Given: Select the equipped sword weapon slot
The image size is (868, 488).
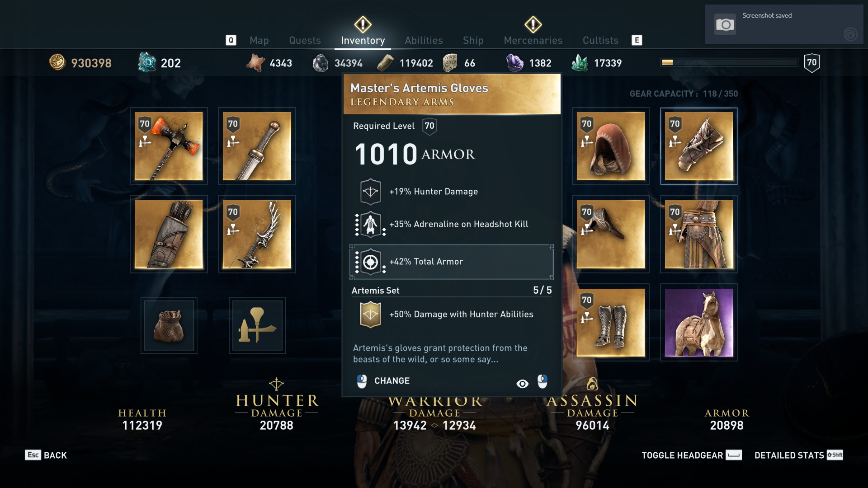Looking at the screenshot, I should click(257, 146).
